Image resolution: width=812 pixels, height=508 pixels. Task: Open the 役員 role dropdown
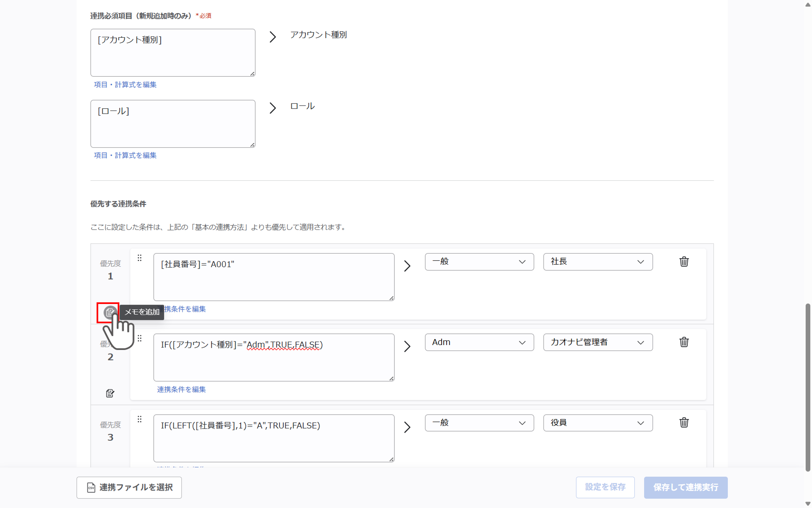(x=598, y=423)
